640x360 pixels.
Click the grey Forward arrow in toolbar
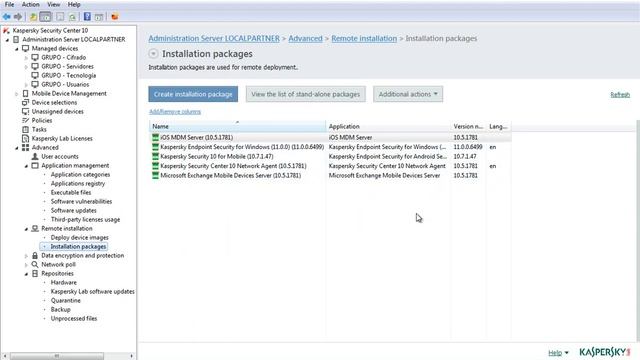tap(18, 17)
